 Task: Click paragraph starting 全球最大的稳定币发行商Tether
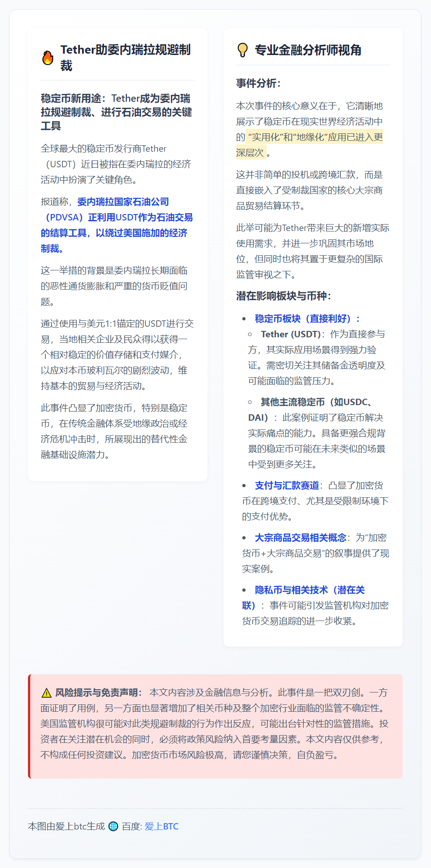(116, 164)
